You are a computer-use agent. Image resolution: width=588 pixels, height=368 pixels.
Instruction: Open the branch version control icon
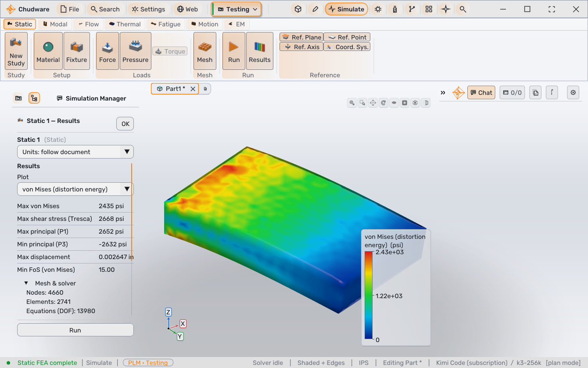(x=412, y=9)
